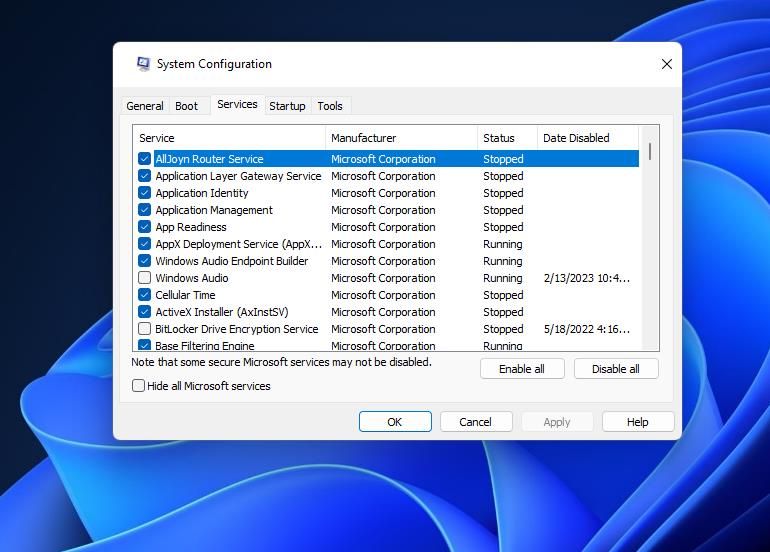Click Stopped status of ActiveX Installer row
This screenshot has width=770, height=552.
(503, 312)
